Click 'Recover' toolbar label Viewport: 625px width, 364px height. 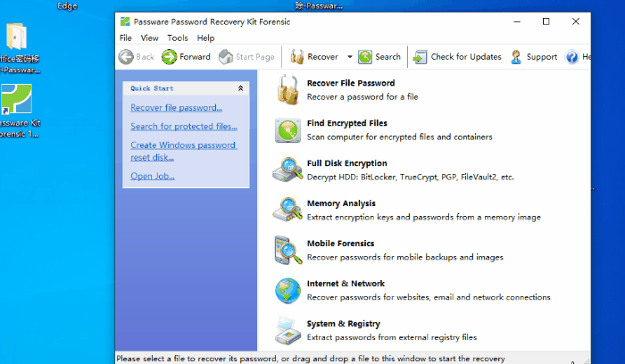point(323,57)
